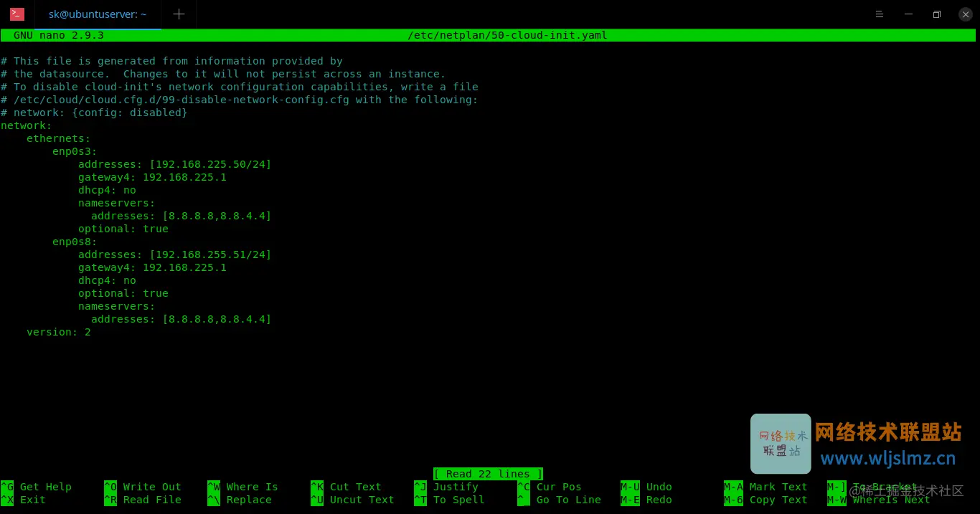Place cursor on the 'network:' line
Screen dimensions: 980x514
pyautogui.click(x=27, y=125)
